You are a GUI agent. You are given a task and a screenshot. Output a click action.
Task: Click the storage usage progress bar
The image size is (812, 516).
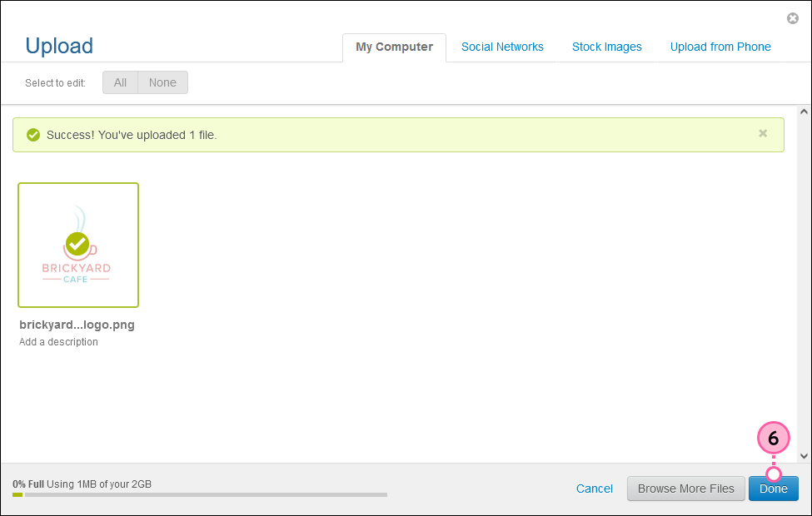200,495
